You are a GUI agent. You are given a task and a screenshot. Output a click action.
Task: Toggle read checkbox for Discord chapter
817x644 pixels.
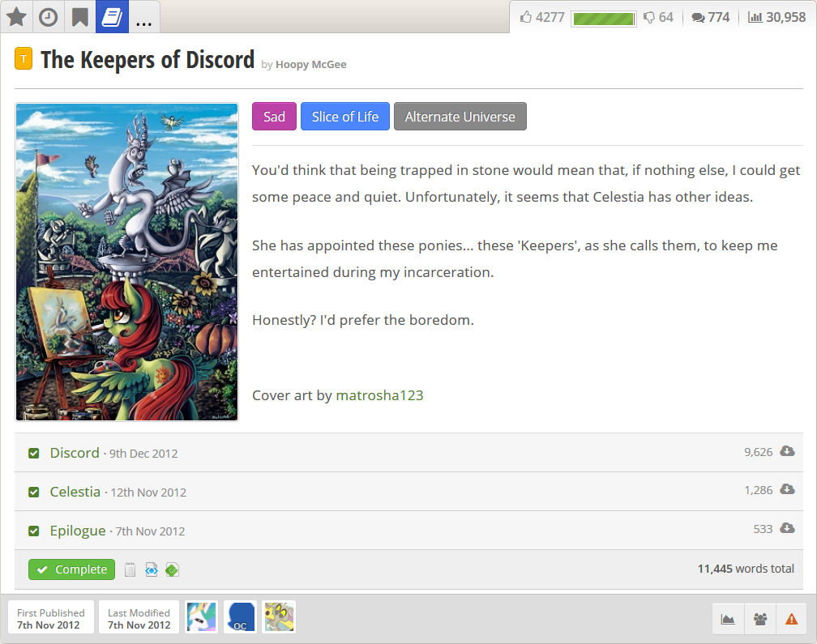(34, 454)
